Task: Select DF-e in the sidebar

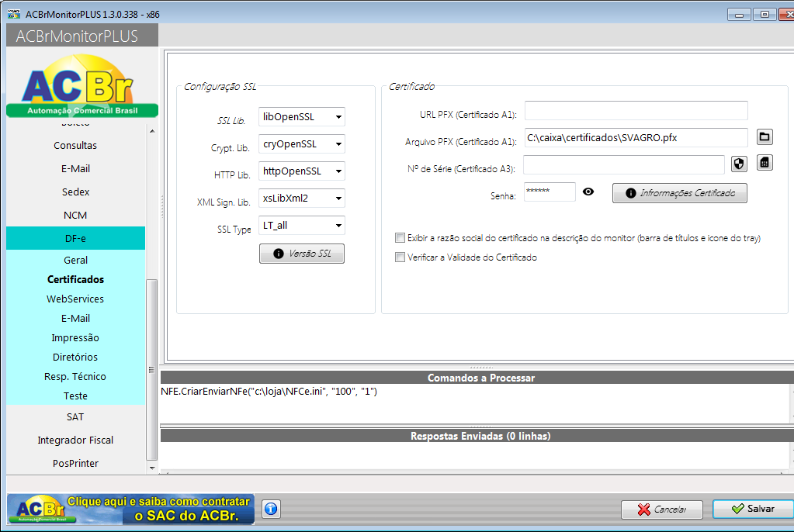Action: pos(75,238)
